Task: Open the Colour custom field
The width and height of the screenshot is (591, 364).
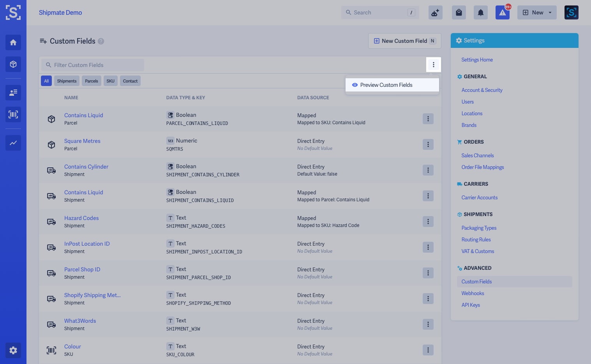Action: click(x=72, y=346)
